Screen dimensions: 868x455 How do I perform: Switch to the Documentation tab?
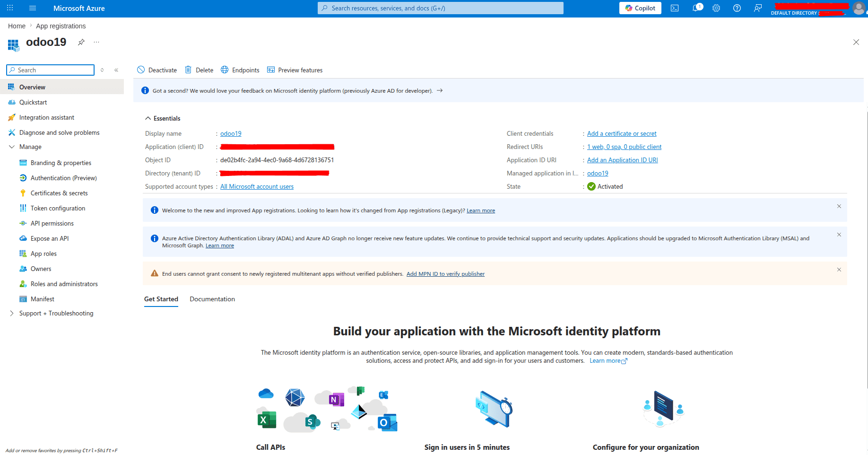[212, 299]
